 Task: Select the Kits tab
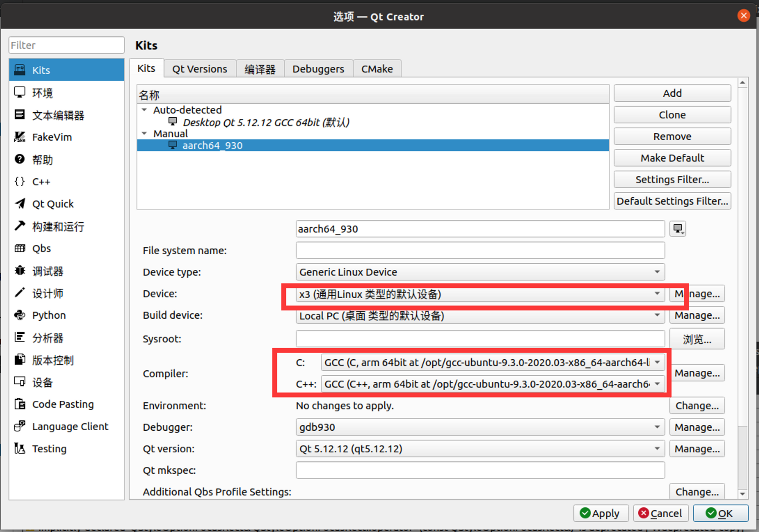[146, 68]
